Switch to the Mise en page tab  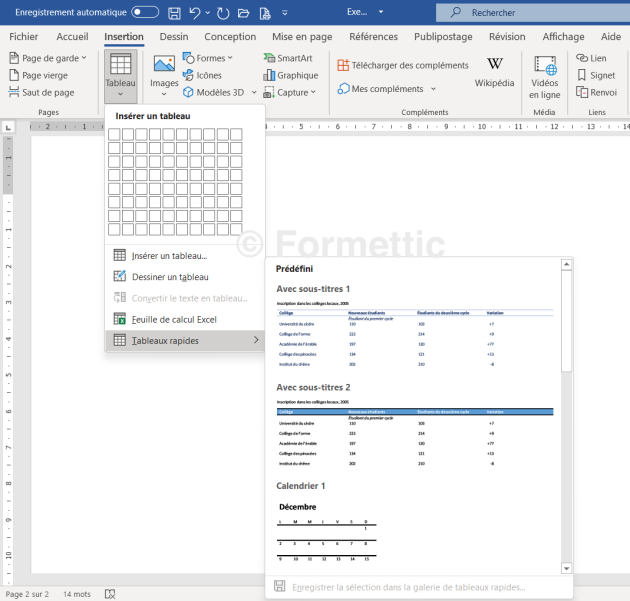302,37
